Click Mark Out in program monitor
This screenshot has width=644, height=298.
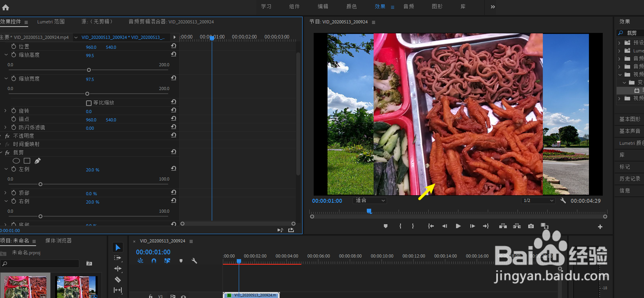point(413,226)
